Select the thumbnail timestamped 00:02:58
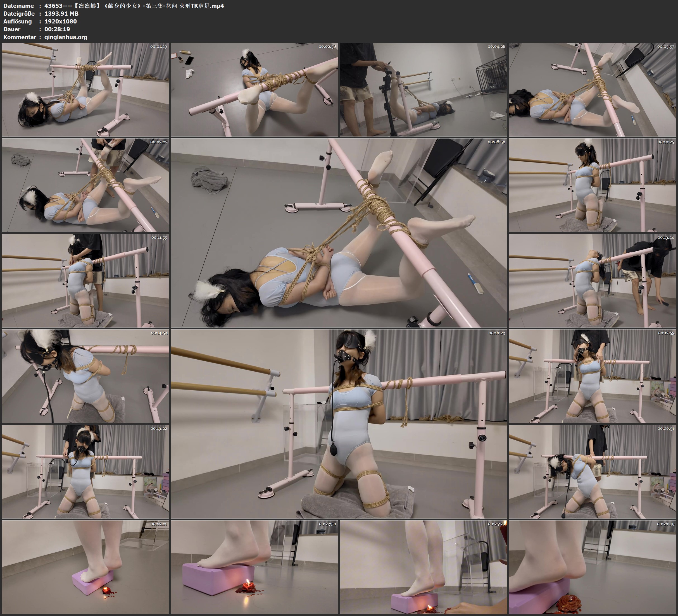 [254, 89]
